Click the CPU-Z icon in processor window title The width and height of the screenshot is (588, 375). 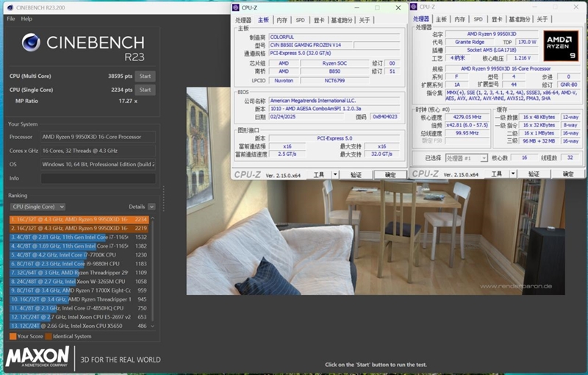point(414,7)
